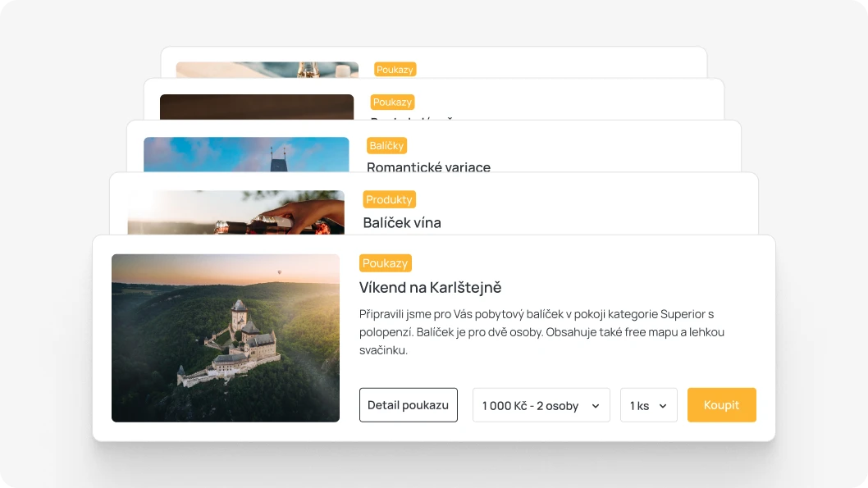Open Detail poukazu
The width and height of the screenshot is (868, 488).
coord(408,405)
